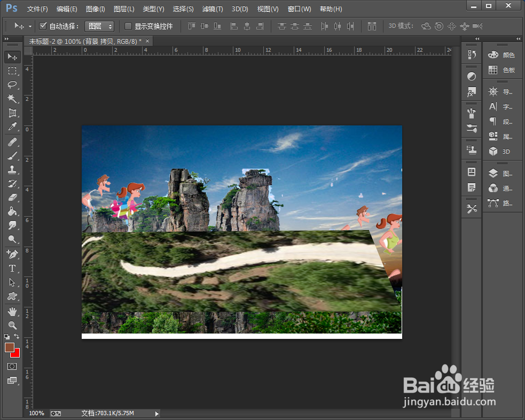Select the Paint Bucket tool
Screen dimensions: 525x420
(12, 211)
